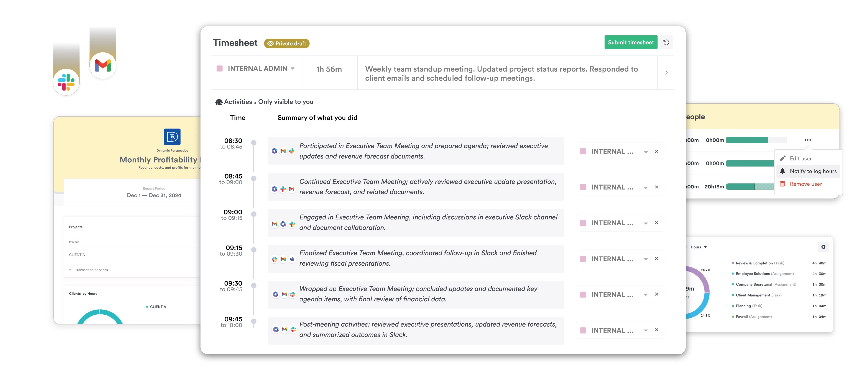Click the pink INTERNAL ADMIN color swatch
The height and width of the screenshot is (384, 868).
click(219, 69)
